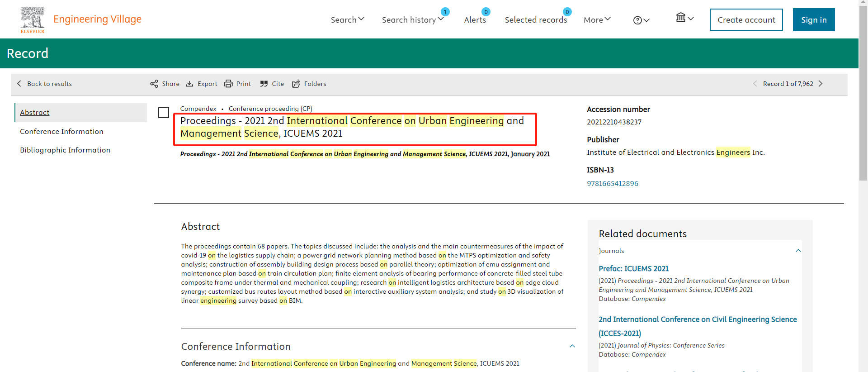
Task: Open the Engineering Village home link
Action: [x=97, y=19]
